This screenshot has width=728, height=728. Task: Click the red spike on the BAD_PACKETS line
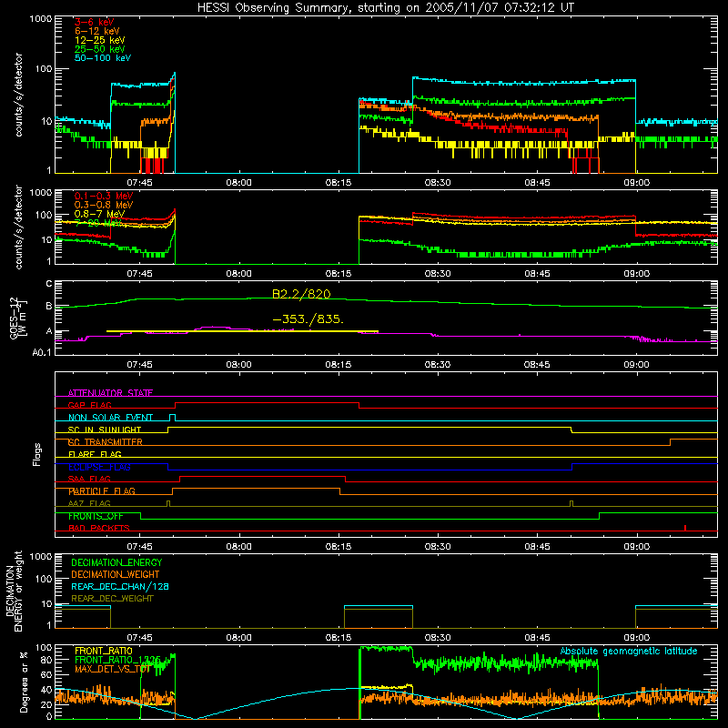pyautogui.click(x=685, y=528)
